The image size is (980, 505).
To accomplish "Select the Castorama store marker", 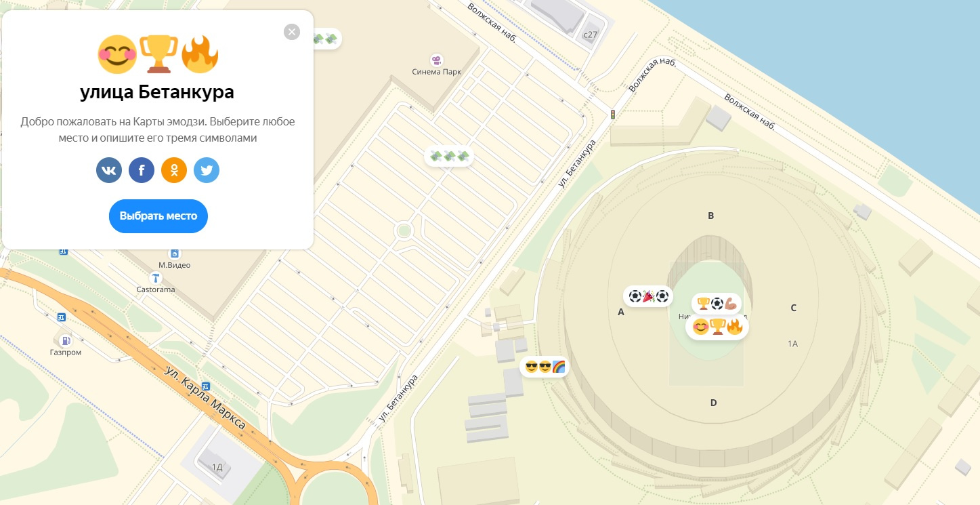I will 156,278.
